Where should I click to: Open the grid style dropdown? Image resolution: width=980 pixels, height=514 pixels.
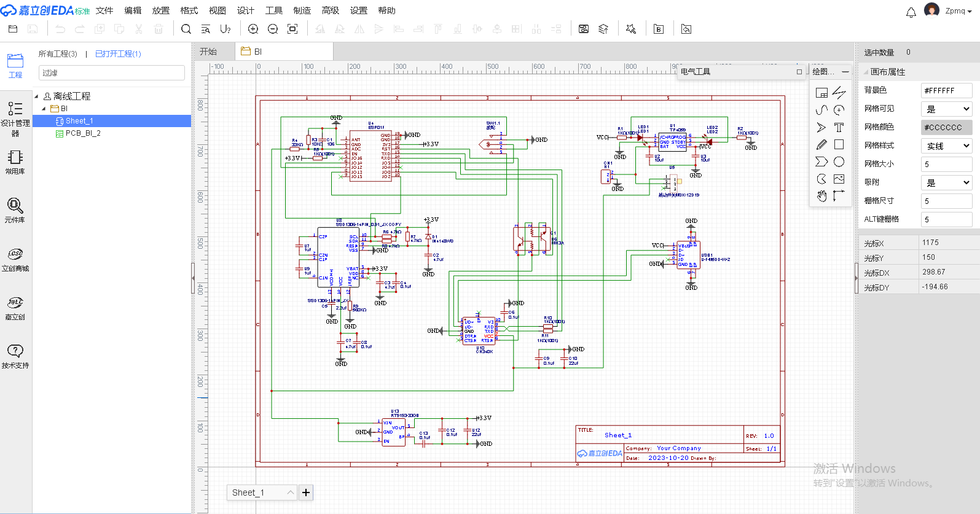coord(946,146)
